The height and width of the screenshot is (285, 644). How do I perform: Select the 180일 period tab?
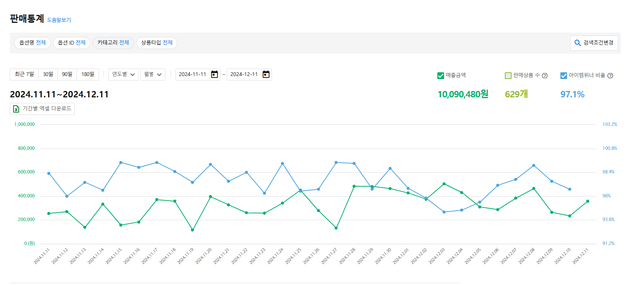tap(88, 75)
